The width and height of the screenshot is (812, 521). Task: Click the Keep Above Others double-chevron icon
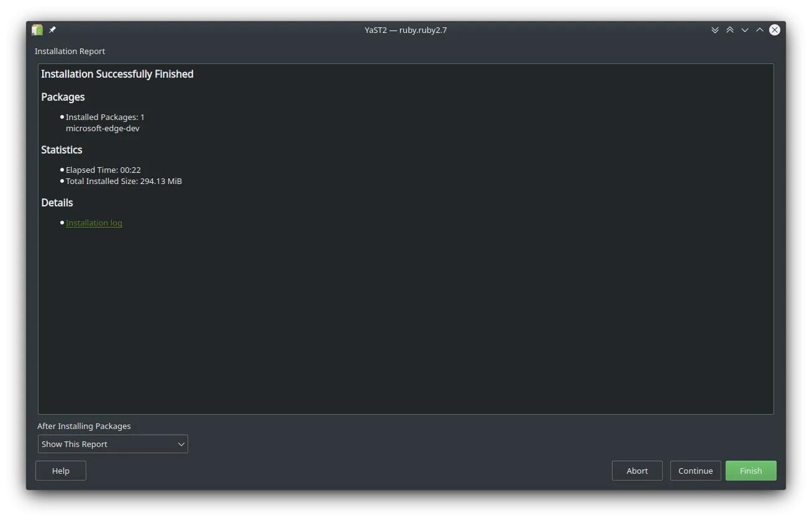[x=730, y=30]
